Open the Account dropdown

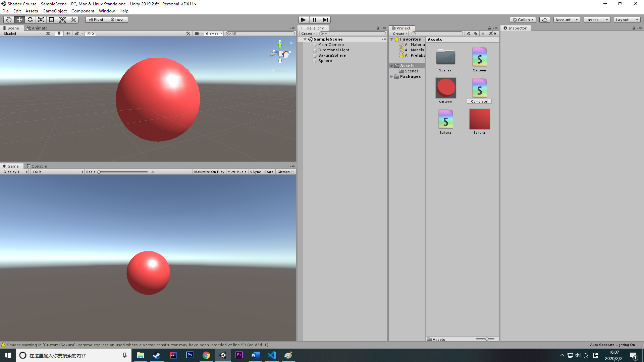coord(567,20)
